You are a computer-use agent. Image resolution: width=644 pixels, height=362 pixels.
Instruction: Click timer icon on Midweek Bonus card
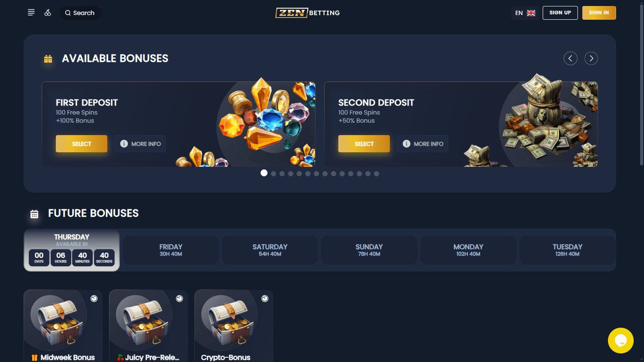pos(94,299)
